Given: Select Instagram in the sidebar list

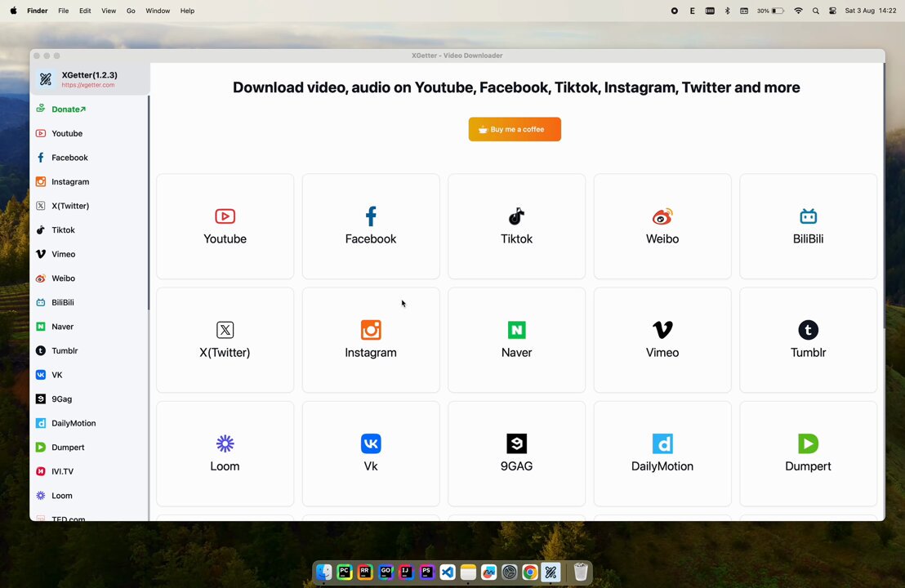Looking at the screenshot, I should (x=70, y=182).
